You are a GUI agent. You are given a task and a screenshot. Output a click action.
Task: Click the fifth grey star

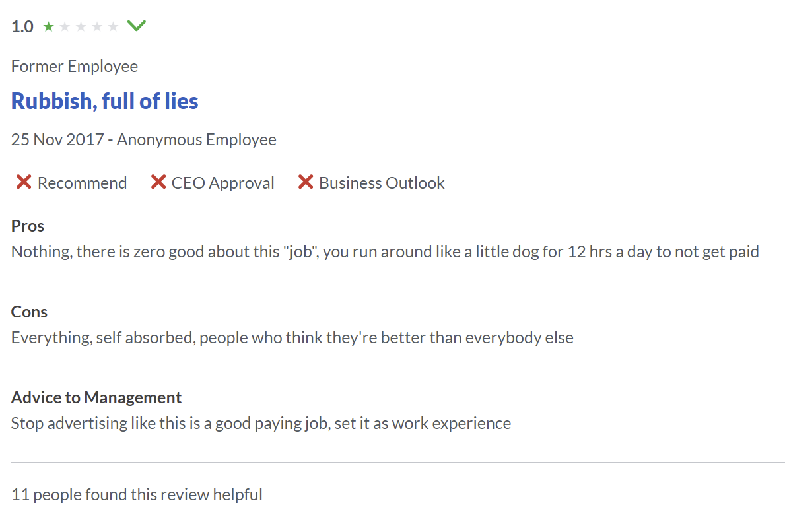pos(113,26)
